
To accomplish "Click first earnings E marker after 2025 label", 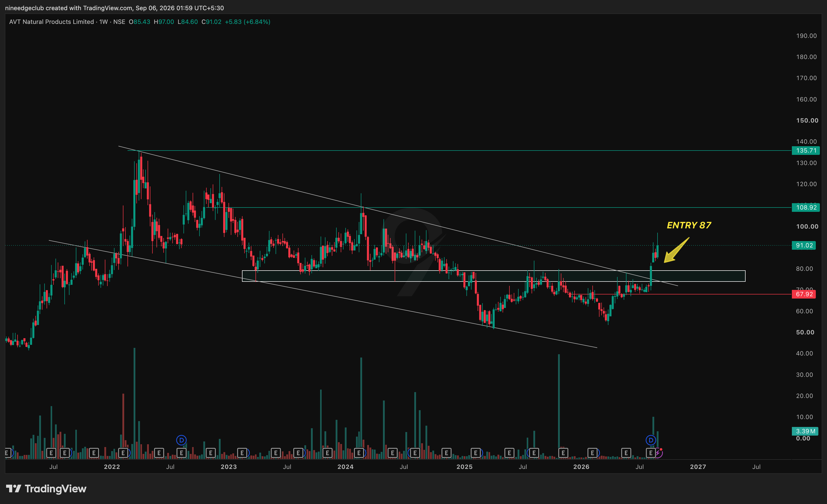I will [476, 453].
